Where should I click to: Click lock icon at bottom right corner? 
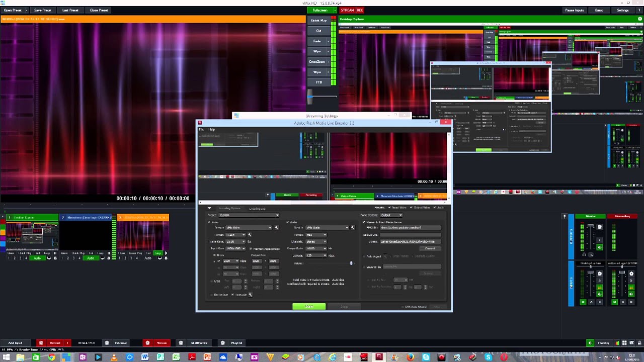pyautogui.click(x=639, y=343)
